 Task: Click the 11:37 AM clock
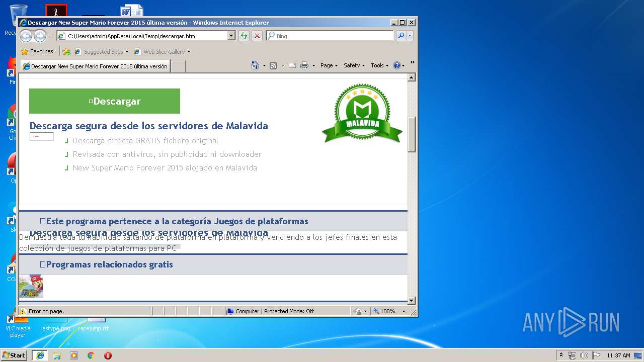pos(618,355)
